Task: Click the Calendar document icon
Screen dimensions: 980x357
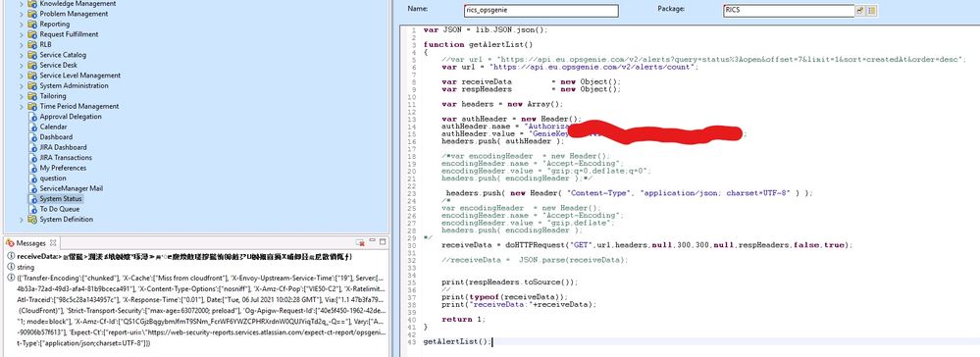Action: (x=33, y=127)
